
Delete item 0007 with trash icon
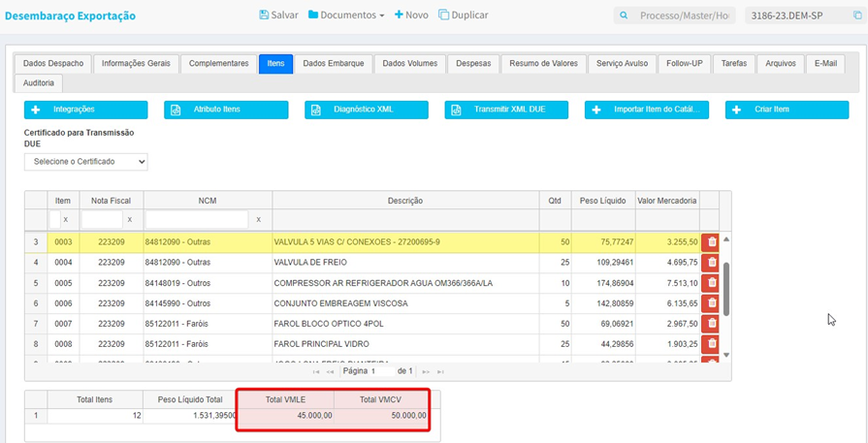pos(712,324)
